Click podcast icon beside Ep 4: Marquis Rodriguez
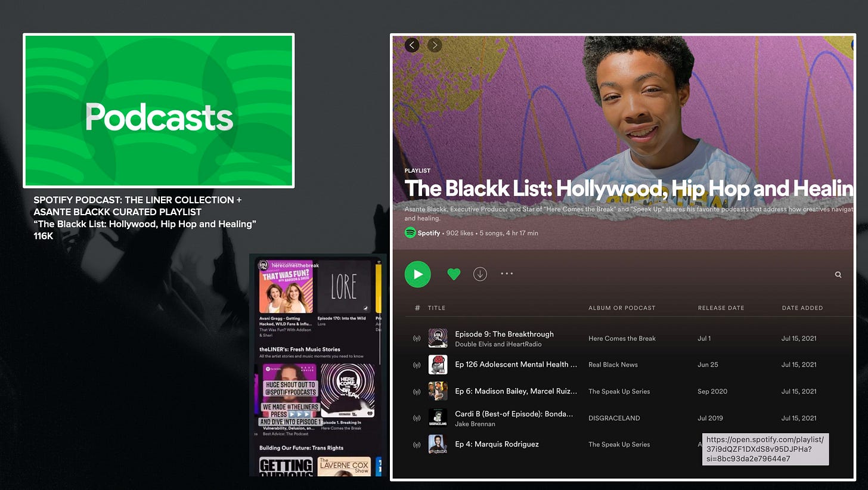Viewport: 868px width, 490px height. [417, 445]
